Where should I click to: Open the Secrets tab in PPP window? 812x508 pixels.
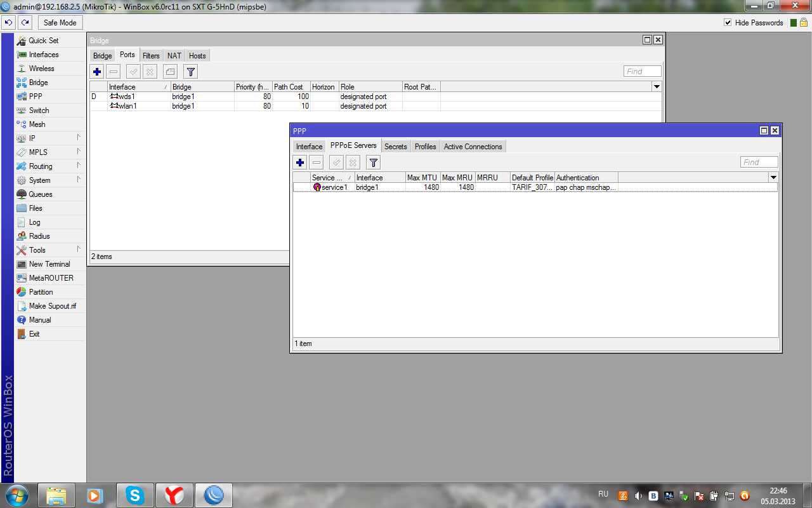click(396, 147)
